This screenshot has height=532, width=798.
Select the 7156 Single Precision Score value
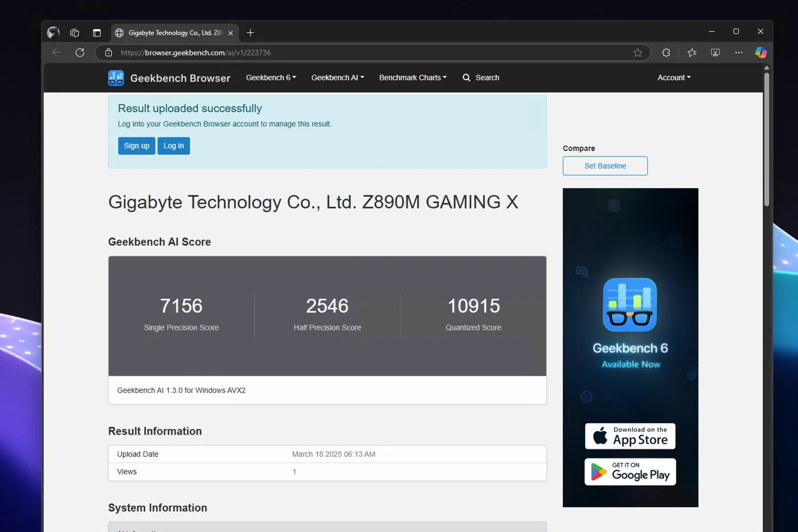(x=181, y=306)
